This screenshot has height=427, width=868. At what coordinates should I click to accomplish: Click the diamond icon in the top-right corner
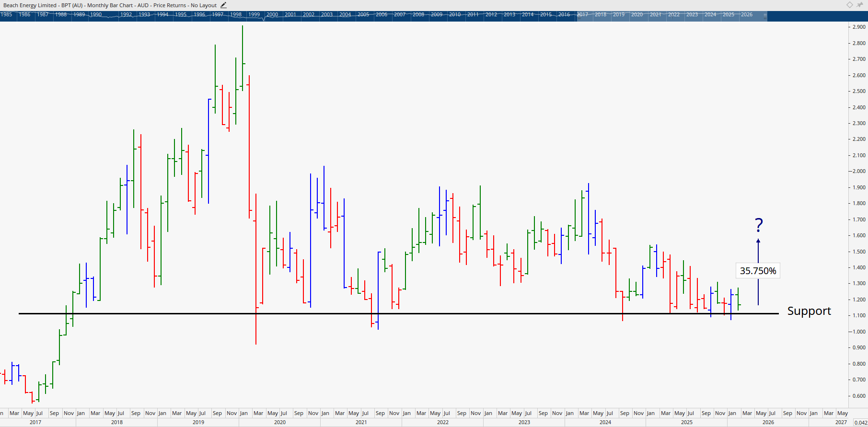(x=850, y=5)
